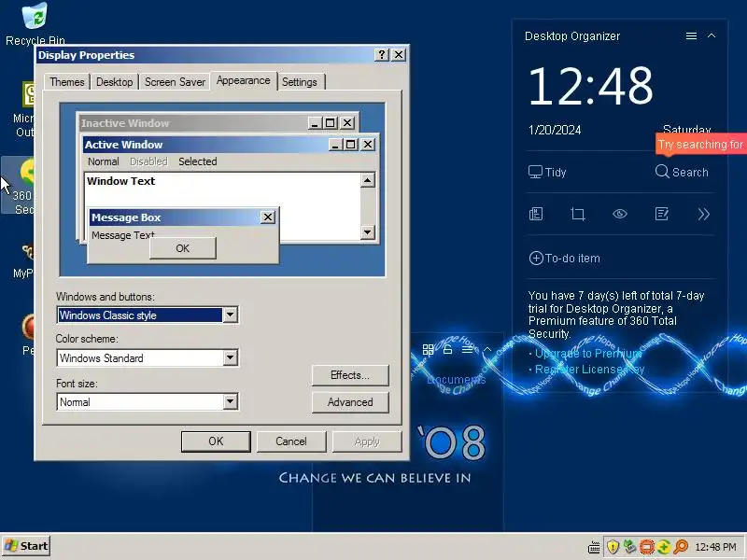Toggle the lock icon on Documents panel
The width and height of the screenshot is (747, 560).
(447, 349)
